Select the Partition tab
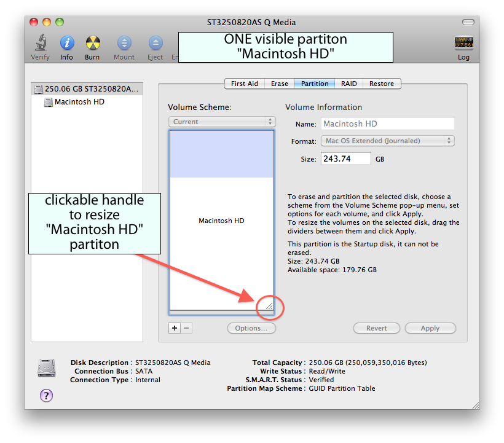 [x=315, y=84]
